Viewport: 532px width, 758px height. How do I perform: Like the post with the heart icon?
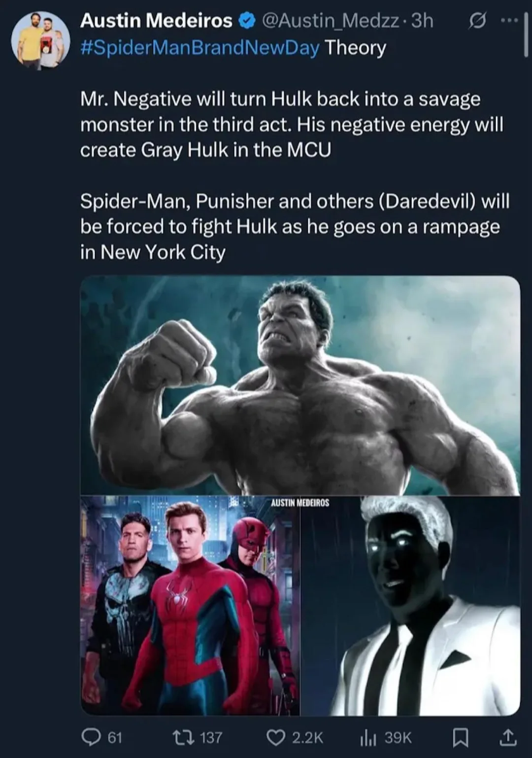(x=274, y=737)
